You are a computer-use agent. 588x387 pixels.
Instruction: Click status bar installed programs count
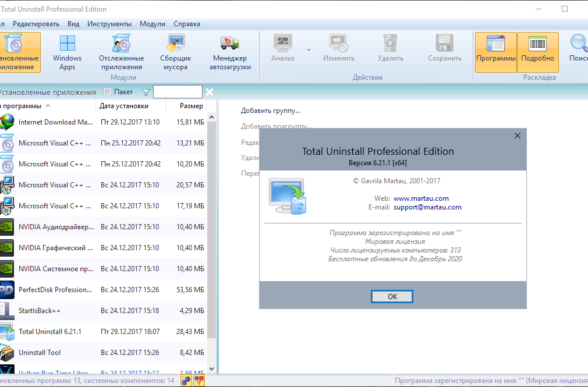coord(87,381)
